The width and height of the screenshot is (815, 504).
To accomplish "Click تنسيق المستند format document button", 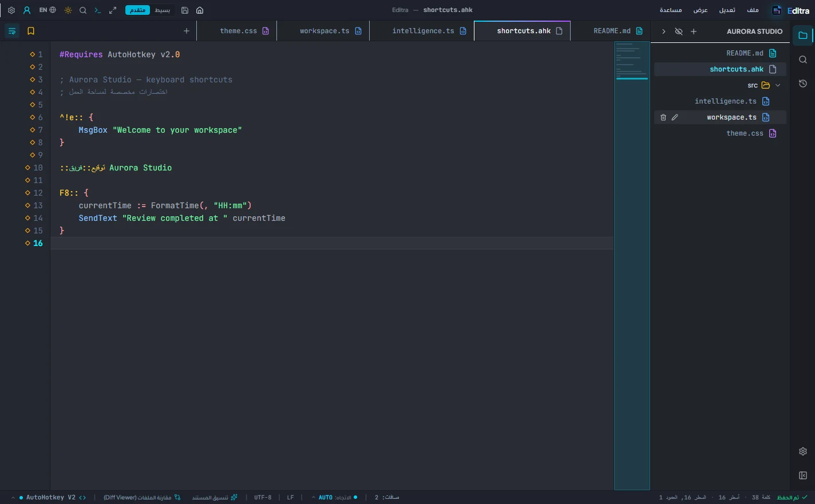I will [x=215, y=498].
